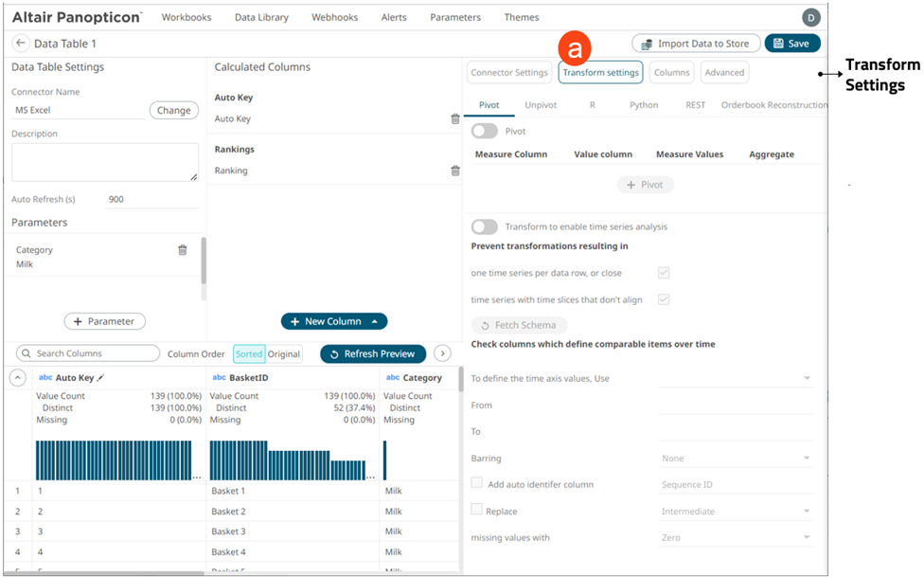Collapse column stats with up chevron icon
The image size is (924, 577).
pyautogui.click(x=18, y=378)
